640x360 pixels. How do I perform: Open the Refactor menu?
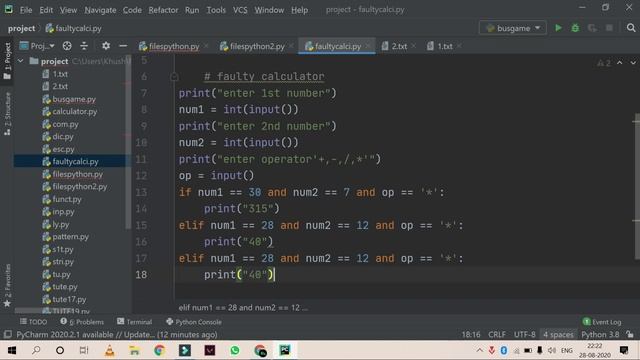click(163, 10)
